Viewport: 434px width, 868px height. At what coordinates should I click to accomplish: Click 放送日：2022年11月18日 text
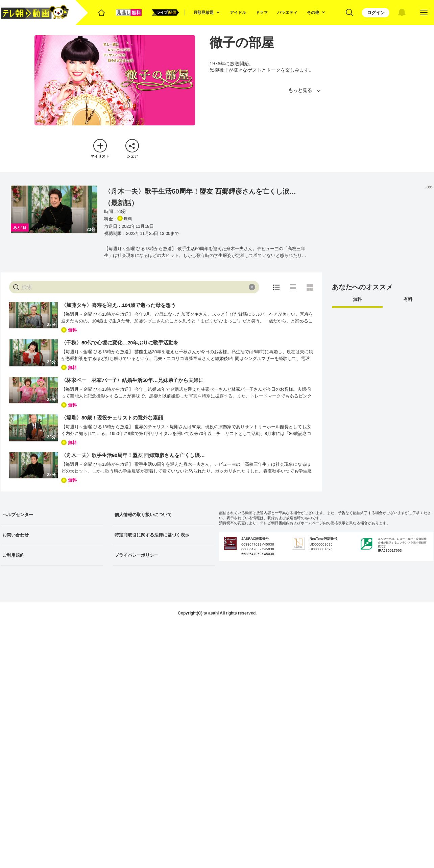[129, 226]
